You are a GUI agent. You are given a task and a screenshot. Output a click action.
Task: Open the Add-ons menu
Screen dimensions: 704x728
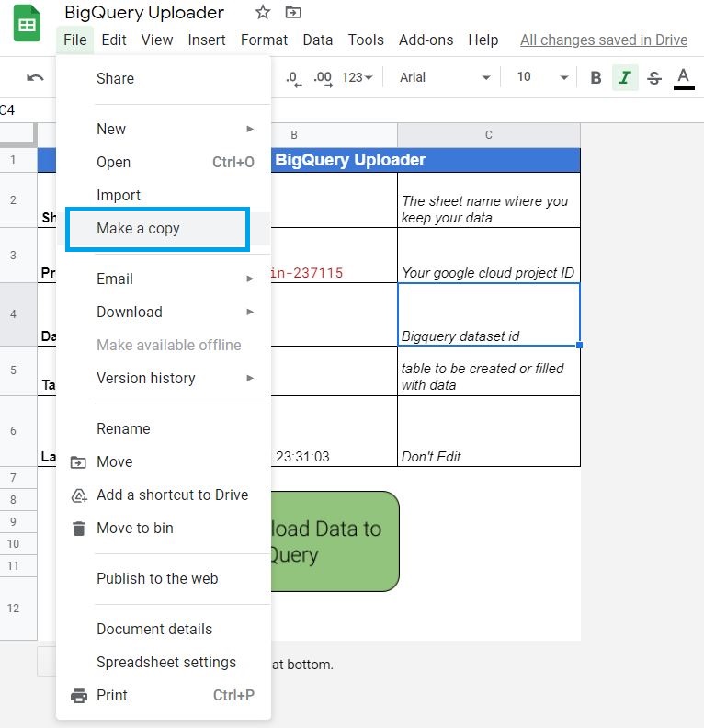coord(426,40)
